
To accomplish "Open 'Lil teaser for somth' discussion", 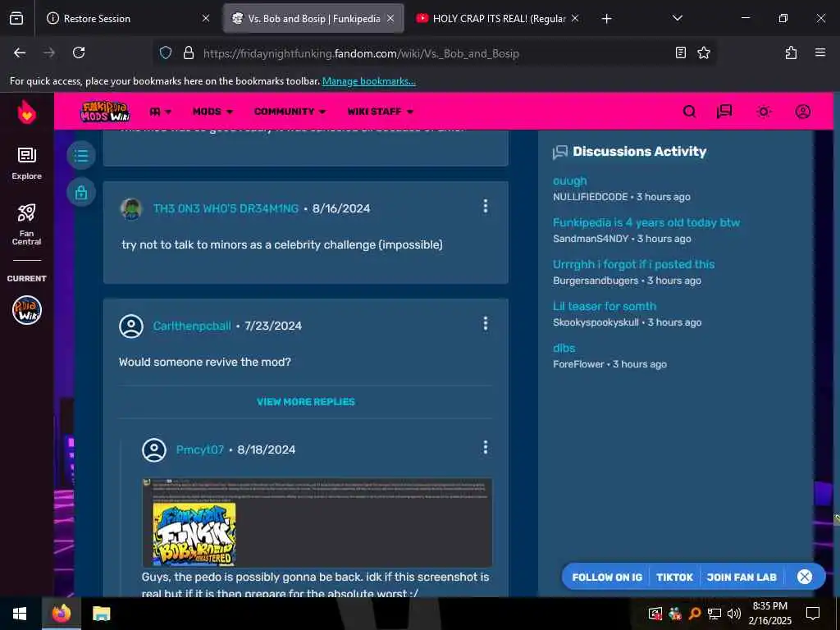I will [x=605, y=306].
